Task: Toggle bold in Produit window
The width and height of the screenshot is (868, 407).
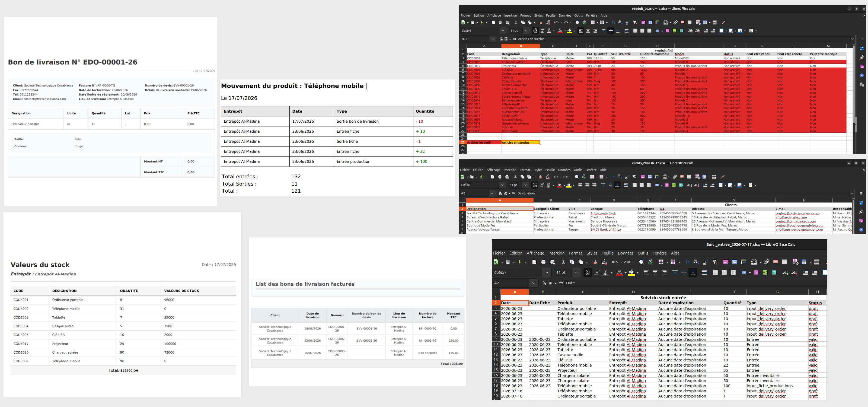Action: (x=535, y=31)
